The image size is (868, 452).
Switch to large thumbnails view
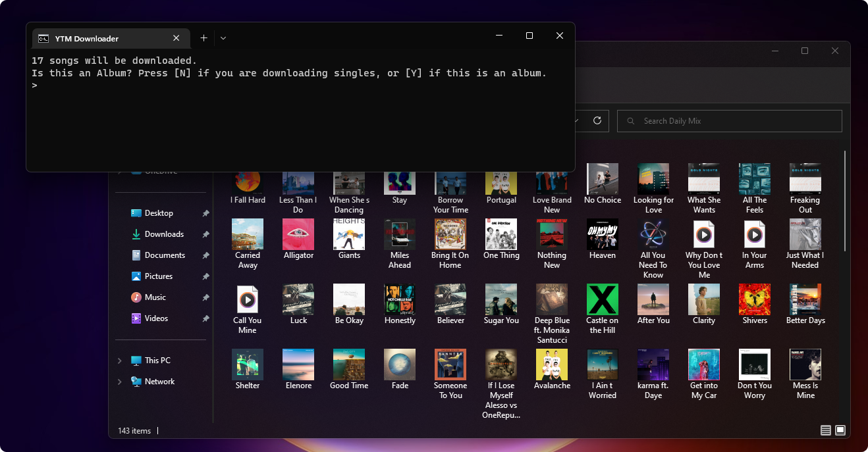click(840, 430)
